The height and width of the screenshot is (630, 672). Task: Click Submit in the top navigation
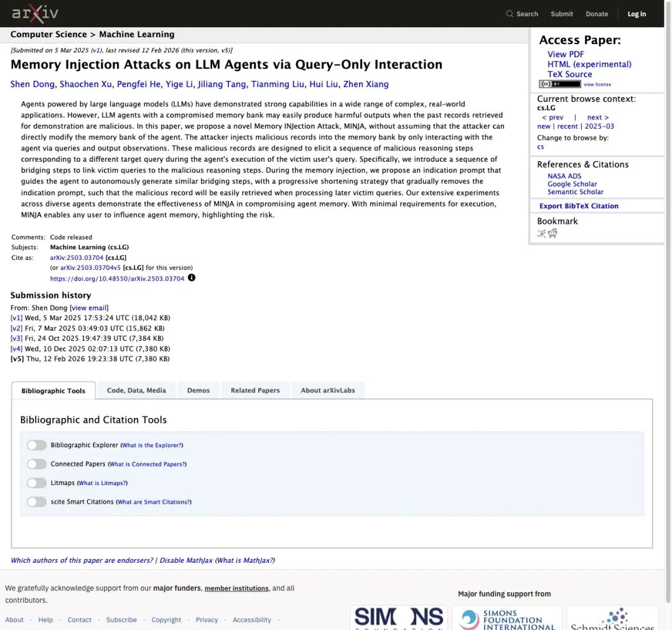561,14
